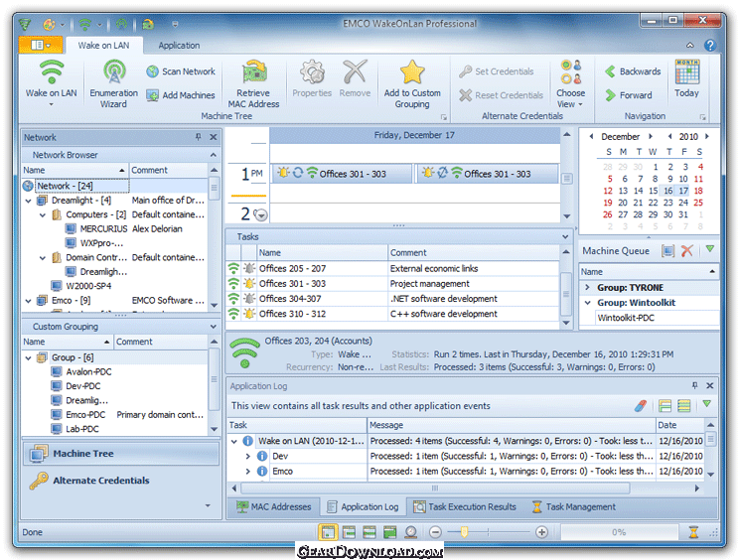
Task: Click the help question mark icon
Action: click(710, 46)
